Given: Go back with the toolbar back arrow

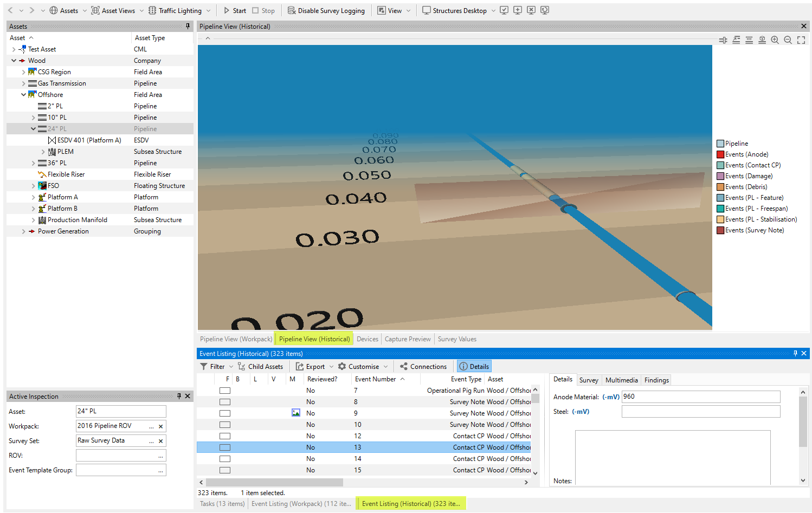Looking at the screenshot, I should pyautogui.click(x=10, y=10).
